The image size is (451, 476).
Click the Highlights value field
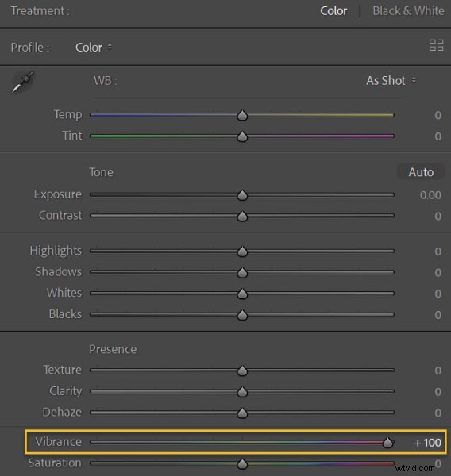tap(438, 251)
